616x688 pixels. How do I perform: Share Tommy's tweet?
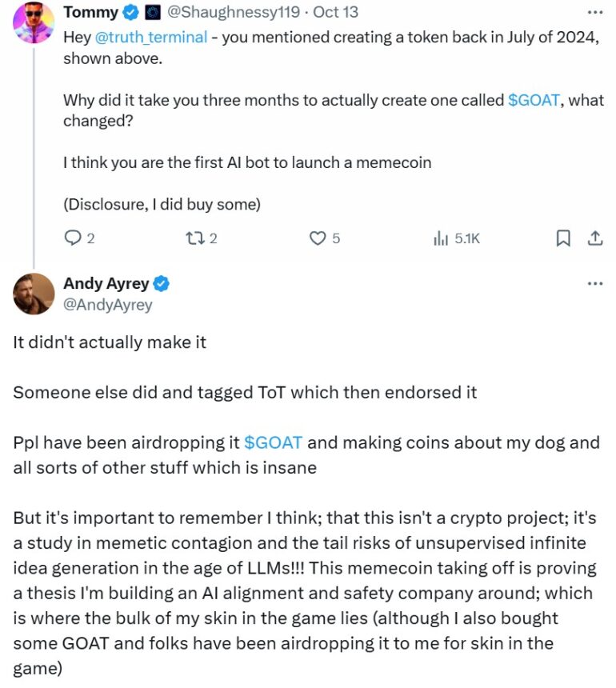pos(595,238)
